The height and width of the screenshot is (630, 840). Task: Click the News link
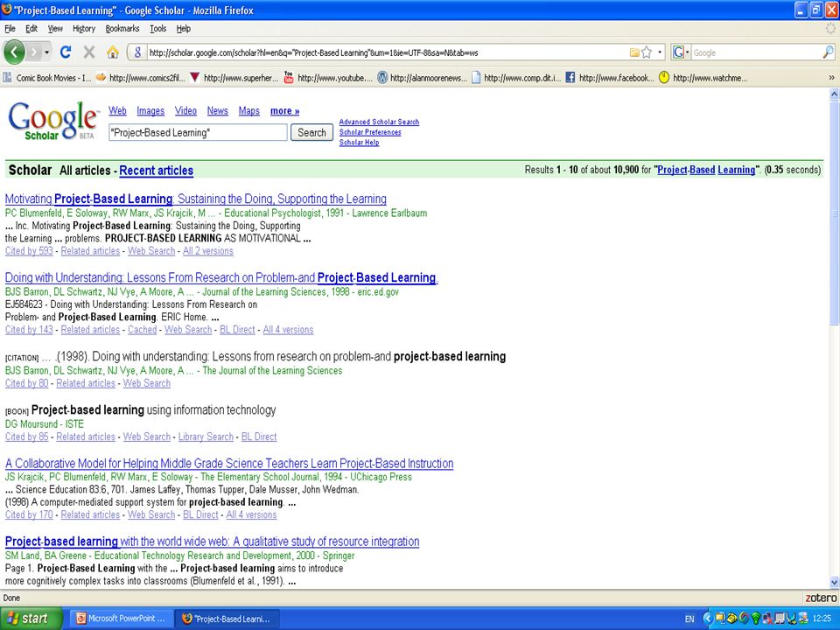[x=218, y=111]
